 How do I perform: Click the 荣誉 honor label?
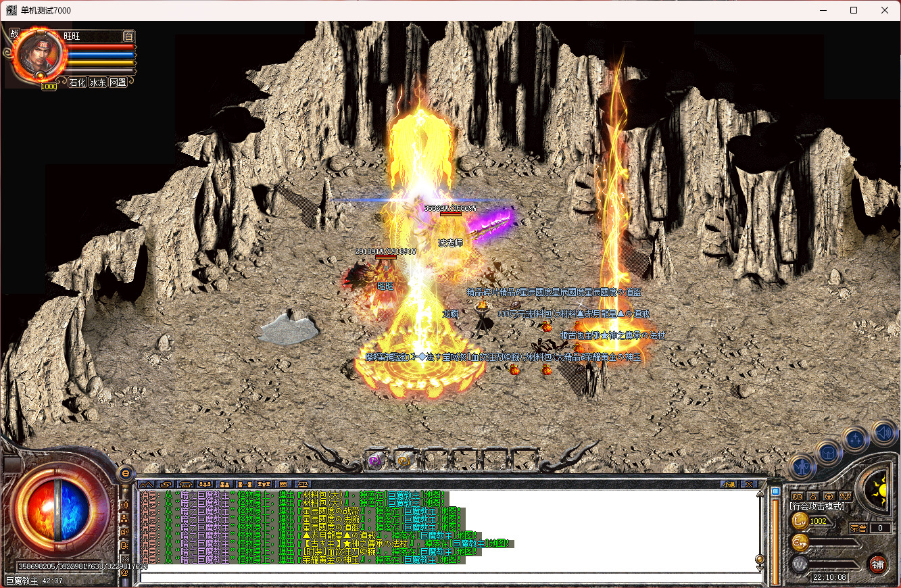tap(858, 528)
